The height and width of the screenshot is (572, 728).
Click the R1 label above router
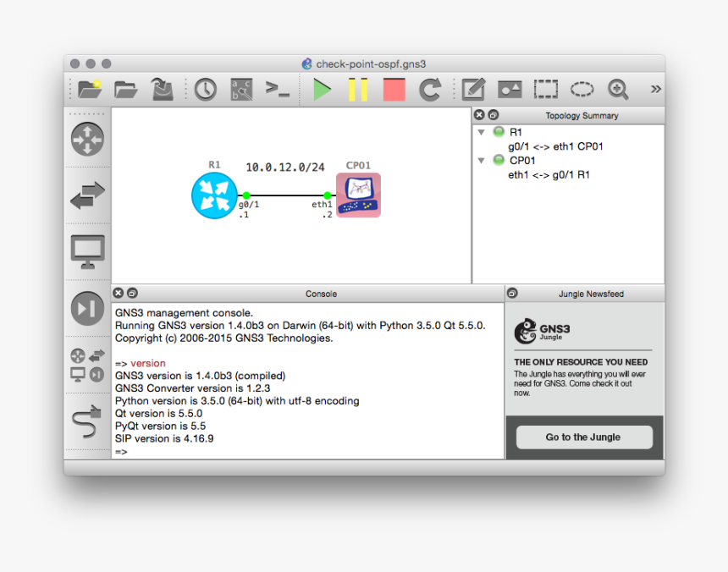(214, 165)
